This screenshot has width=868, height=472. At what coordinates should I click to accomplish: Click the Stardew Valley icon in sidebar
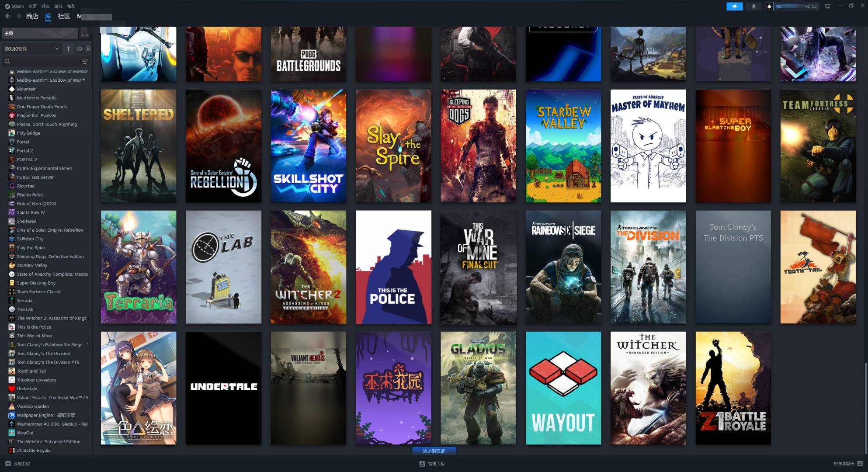(x=12, y=265)
